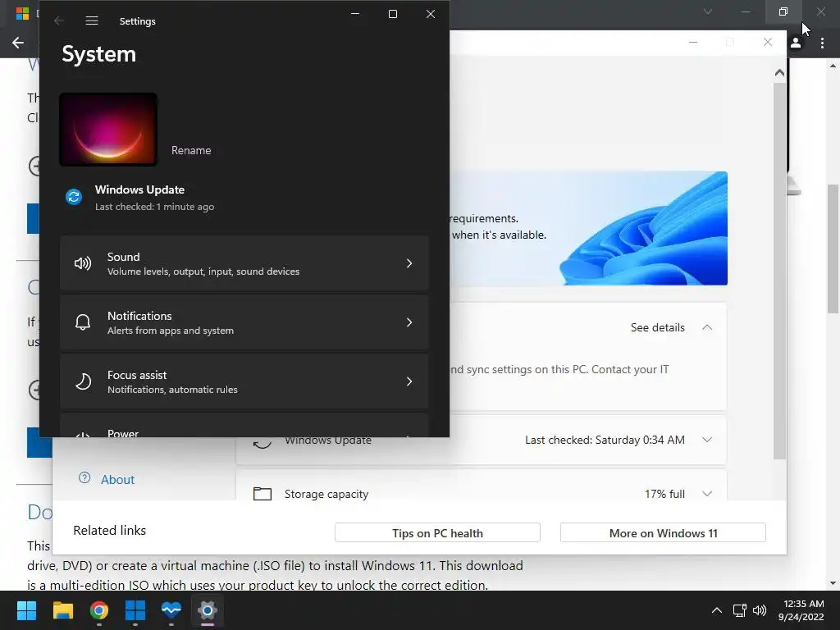Open the browser three-dot menu
The image size is (840, 630).
tap(822, 43)
